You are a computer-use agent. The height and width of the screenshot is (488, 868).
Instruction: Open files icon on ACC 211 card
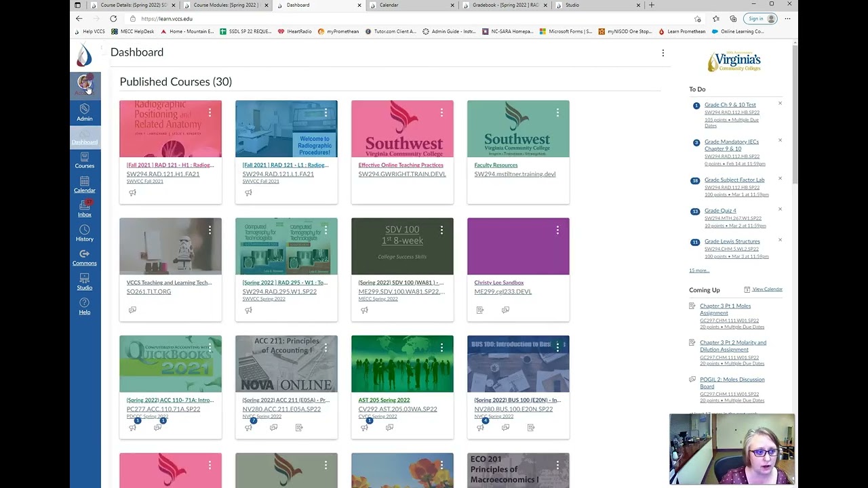click(x=299, y=428)
